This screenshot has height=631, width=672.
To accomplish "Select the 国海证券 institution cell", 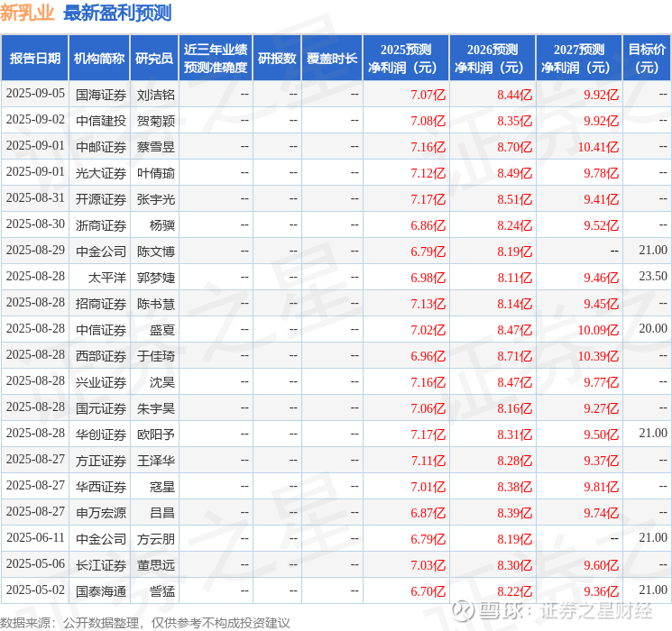I will 101,95.
